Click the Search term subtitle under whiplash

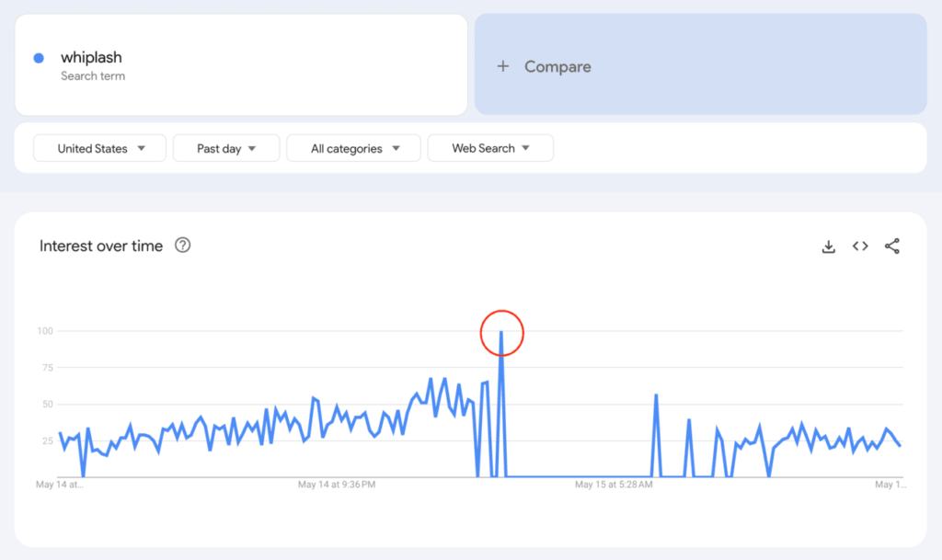click(93, 76)
